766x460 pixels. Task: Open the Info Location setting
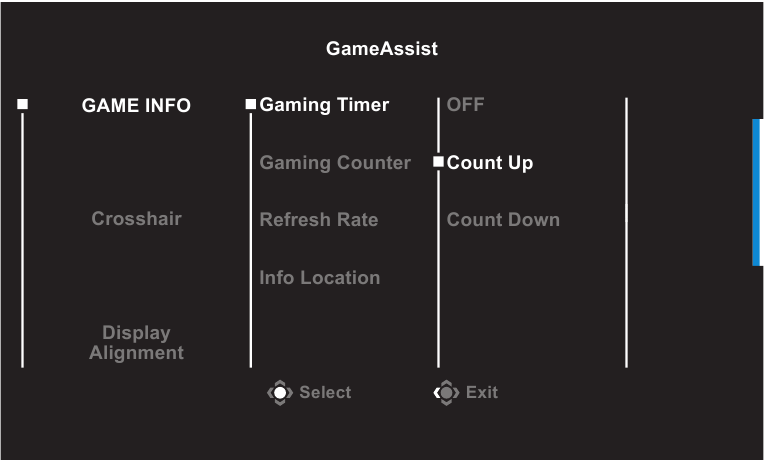[x=320, y=277]
